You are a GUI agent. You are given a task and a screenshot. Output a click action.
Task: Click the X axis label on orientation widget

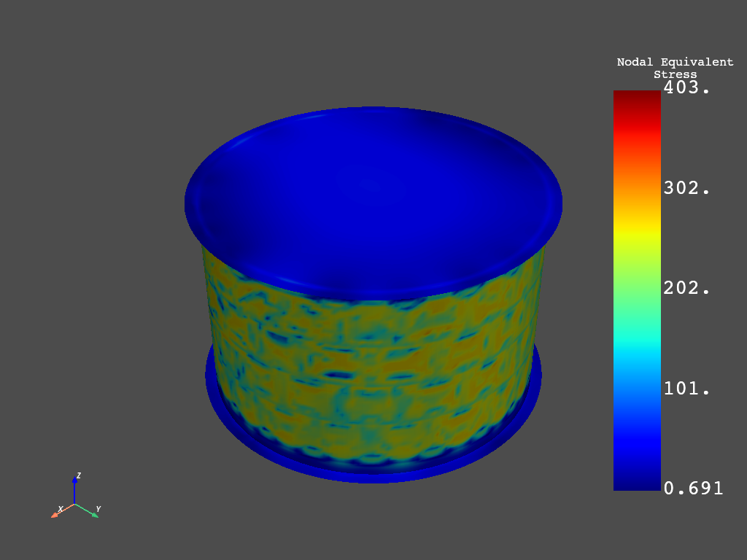(60, 508)
